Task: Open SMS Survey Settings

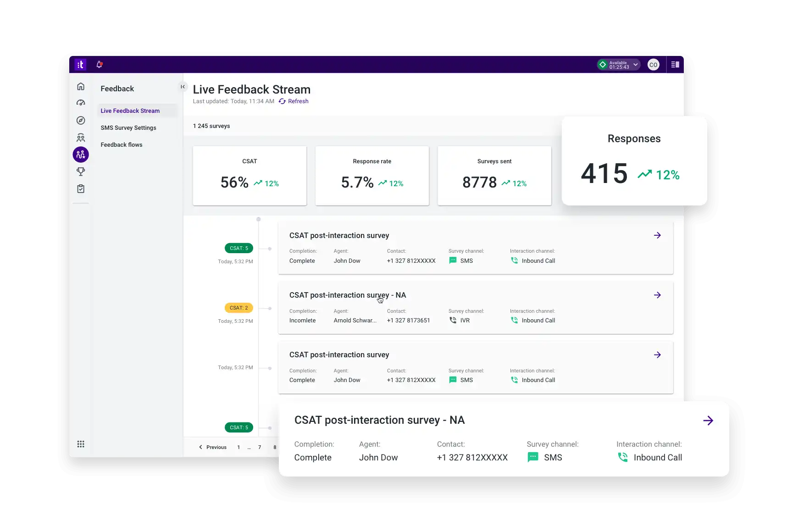Action: (128, 127)
